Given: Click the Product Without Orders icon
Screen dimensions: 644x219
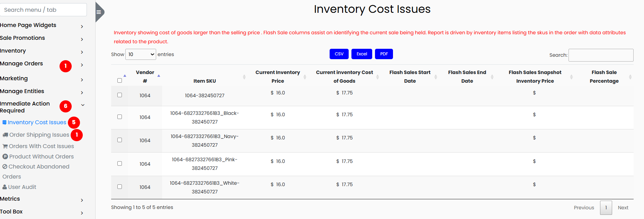Looking at the screenshot, I should coord(5,157).
